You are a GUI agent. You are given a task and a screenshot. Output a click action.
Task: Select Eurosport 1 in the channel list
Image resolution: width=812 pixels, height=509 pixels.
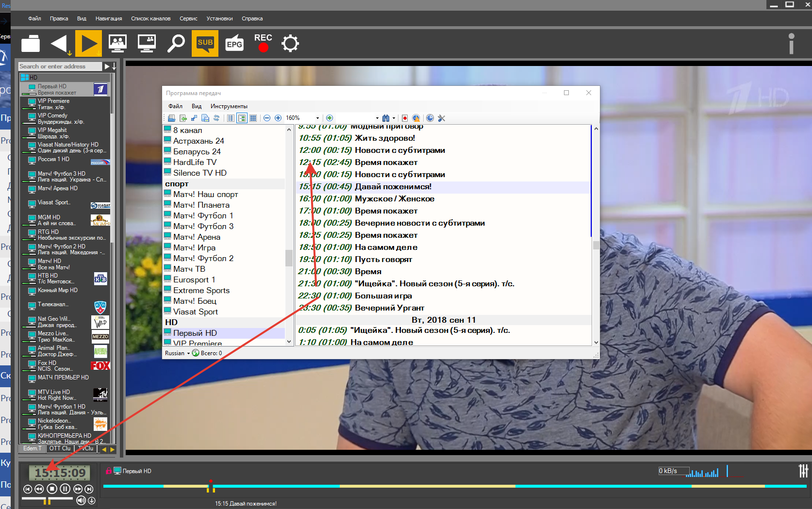[194, 279]
